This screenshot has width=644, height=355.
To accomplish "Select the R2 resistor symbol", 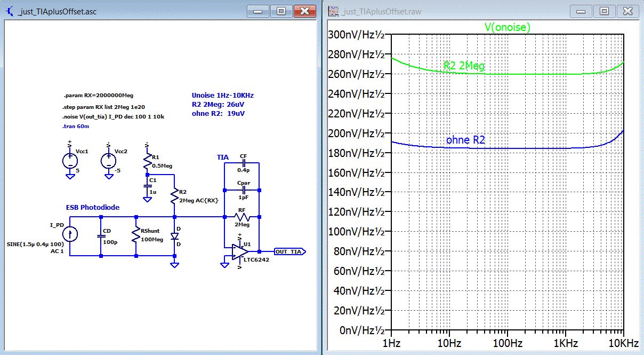I will pos(174,197).
